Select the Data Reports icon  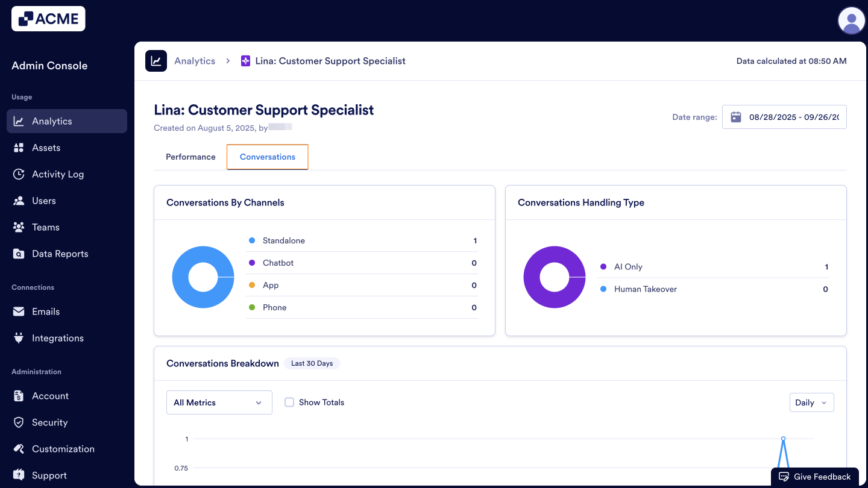(20, 254)
